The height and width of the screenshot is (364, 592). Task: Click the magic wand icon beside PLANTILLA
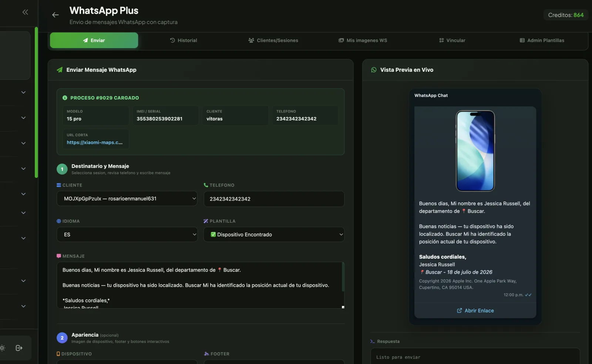click(x=206, y=221)
